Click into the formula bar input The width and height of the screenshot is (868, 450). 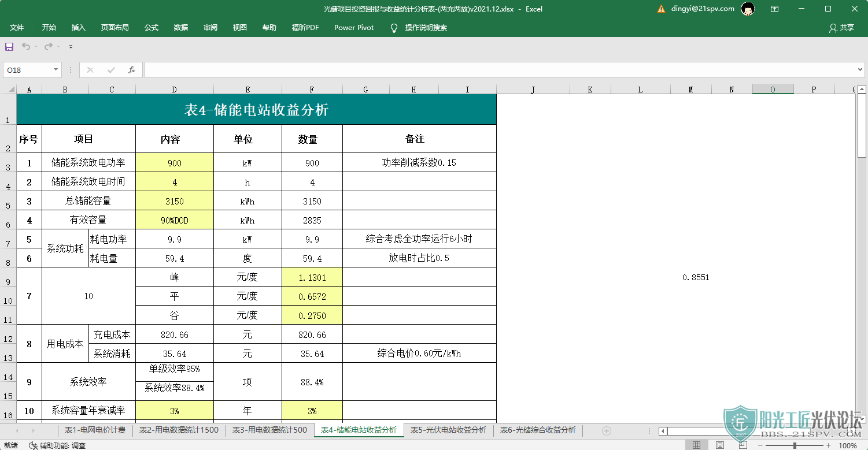500,70
